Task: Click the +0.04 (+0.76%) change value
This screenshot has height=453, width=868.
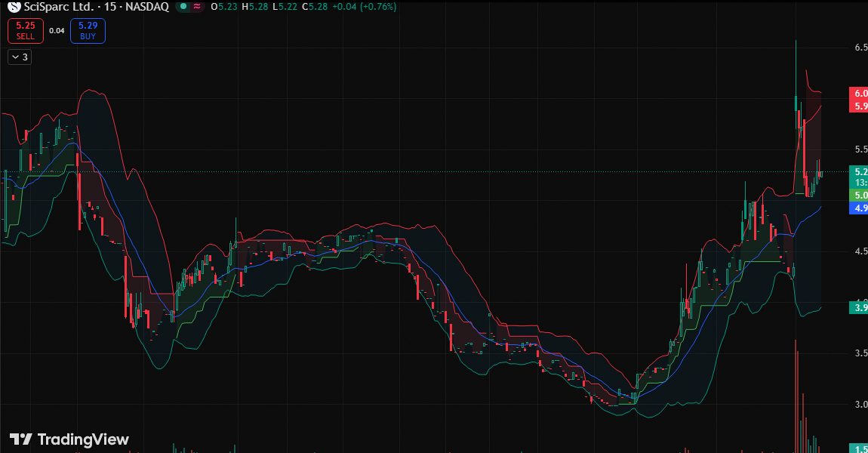Action: [x=364, y=7]
